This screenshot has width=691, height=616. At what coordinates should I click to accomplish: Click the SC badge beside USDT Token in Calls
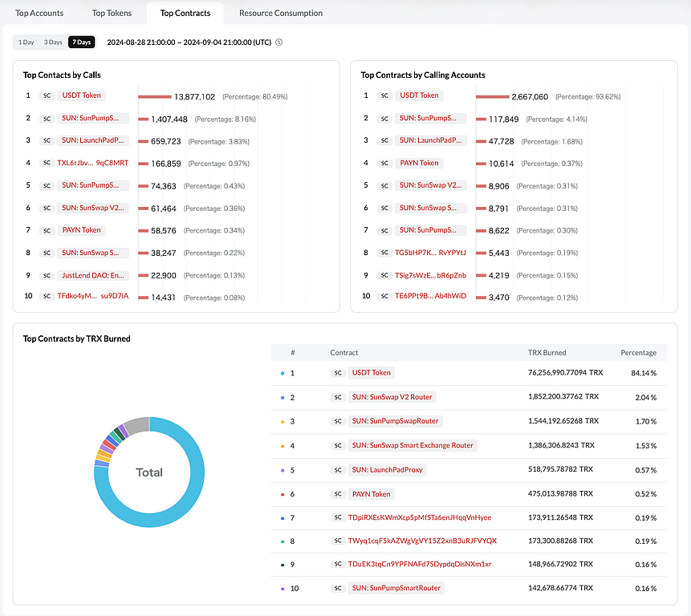47,95
